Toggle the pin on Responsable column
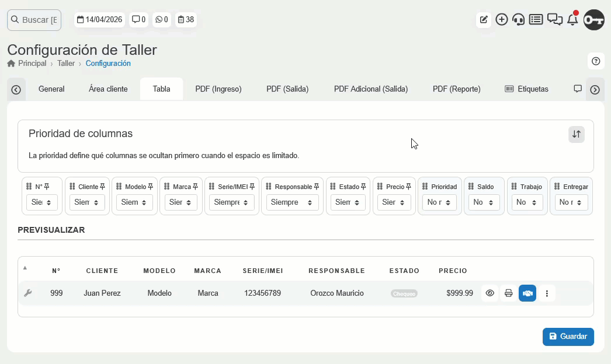The height and width of the screenshot is (364, 611). click(x=317, y=187)
